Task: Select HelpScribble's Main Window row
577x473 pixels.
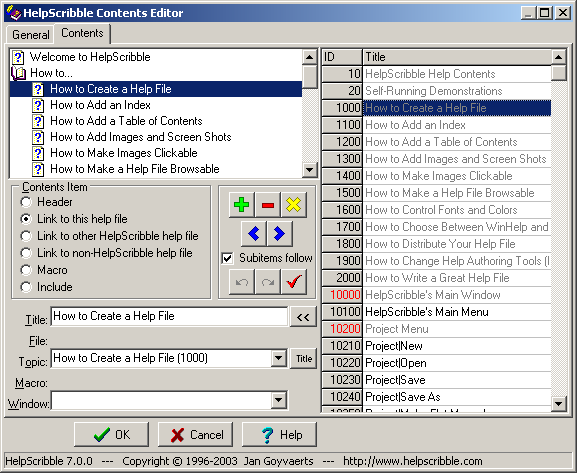Action: click(x=457, y=295)
